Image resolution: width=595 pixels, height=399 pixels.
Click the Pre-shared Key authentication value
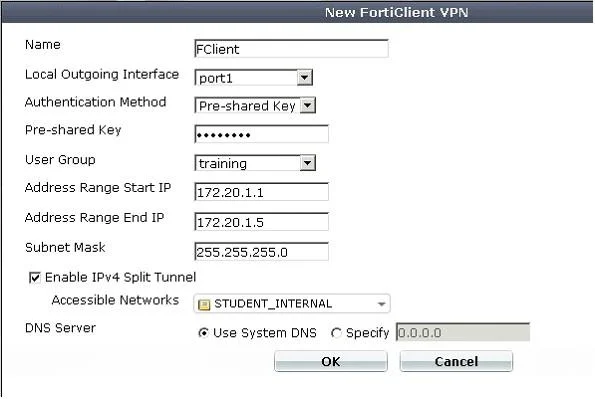click(247, 106)
